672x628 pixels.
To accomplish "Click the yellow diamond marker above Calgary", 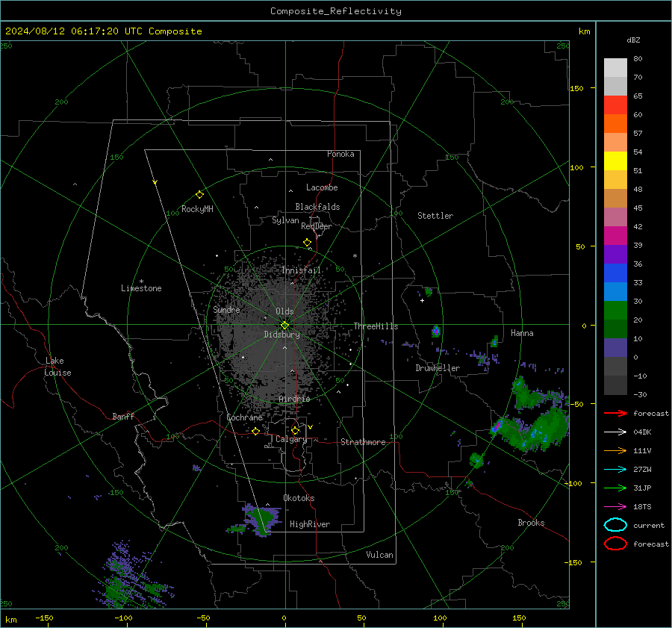I will (295, 430).
